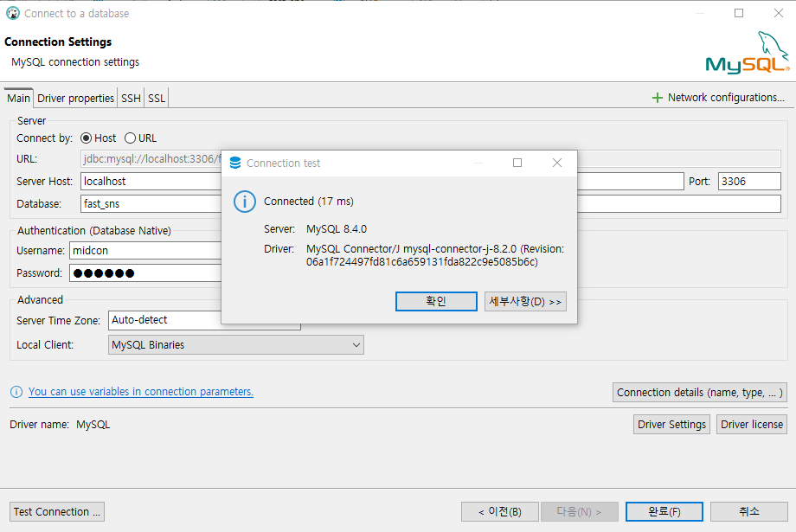
Task: Click the Test Connection button
Action: coord(57,512)
